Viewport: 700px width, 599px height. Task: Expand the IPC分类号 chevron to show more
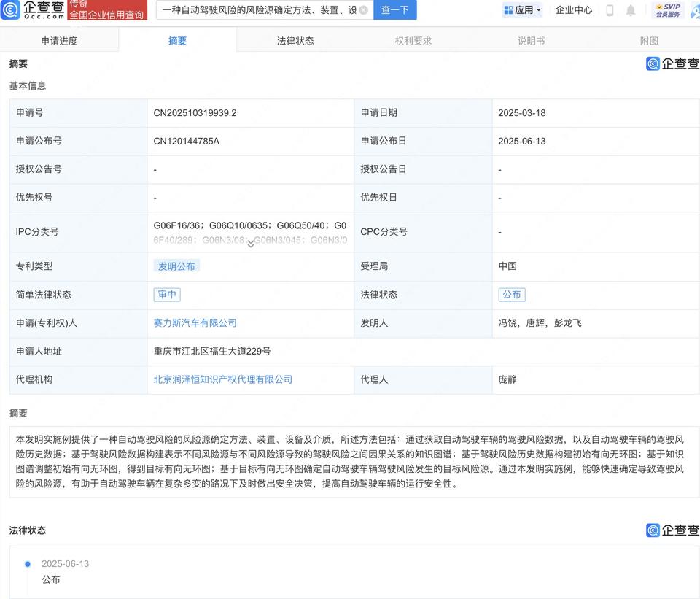[x=251, y=244]
